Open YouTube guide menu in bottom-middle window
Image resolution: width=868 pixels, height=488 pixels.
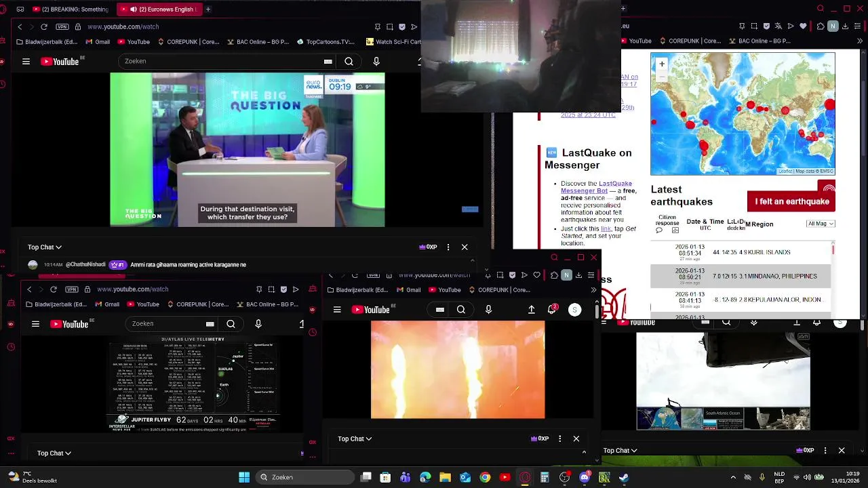tap(337, 310)
